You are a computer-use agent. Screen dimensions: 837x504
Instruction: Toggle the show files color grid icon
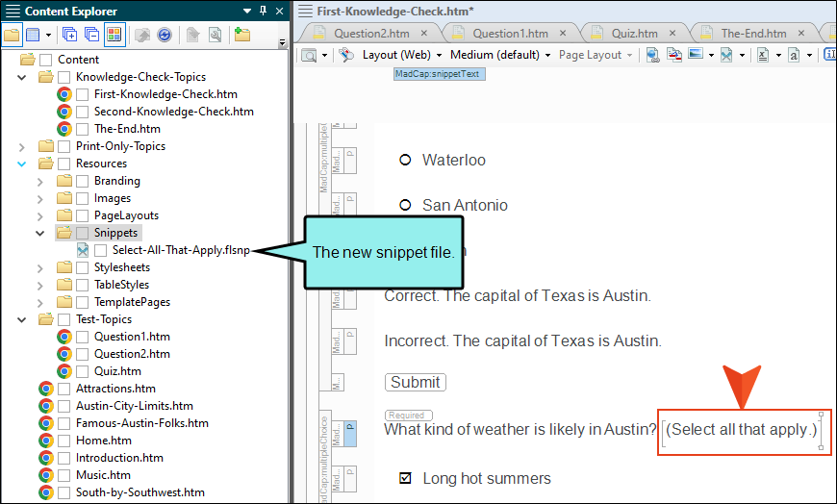pos(114,35)
